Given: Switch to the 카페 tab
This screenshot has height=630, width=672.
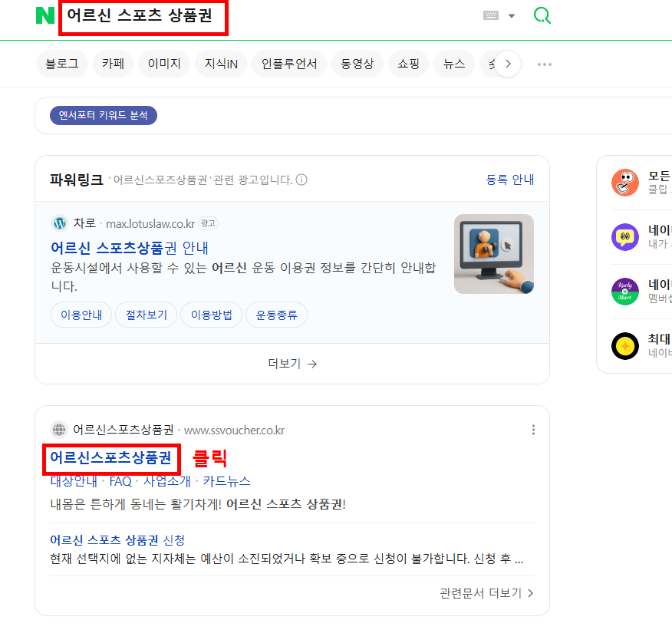Looking at the screenshot, I should click(x=113, y=64).
